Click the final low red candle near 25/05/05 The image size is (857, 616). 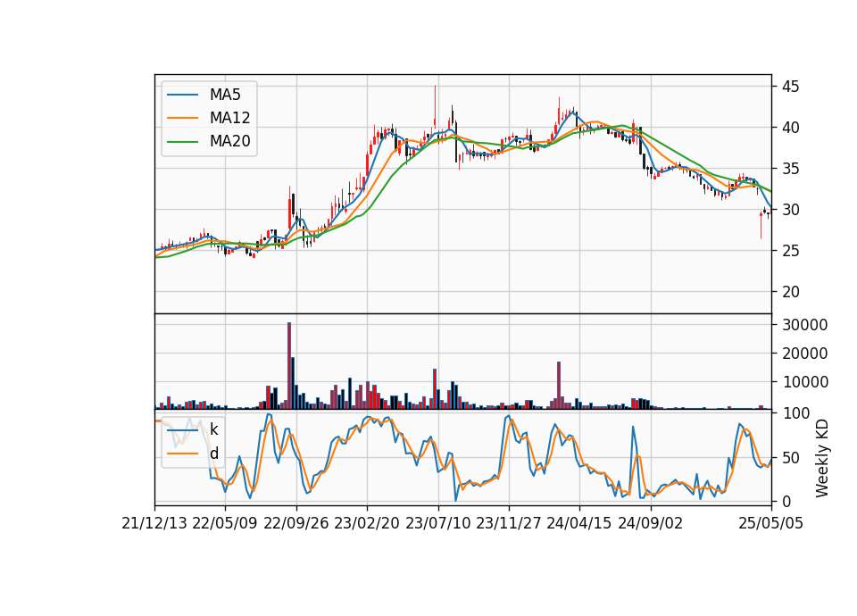tap(761, 225)
